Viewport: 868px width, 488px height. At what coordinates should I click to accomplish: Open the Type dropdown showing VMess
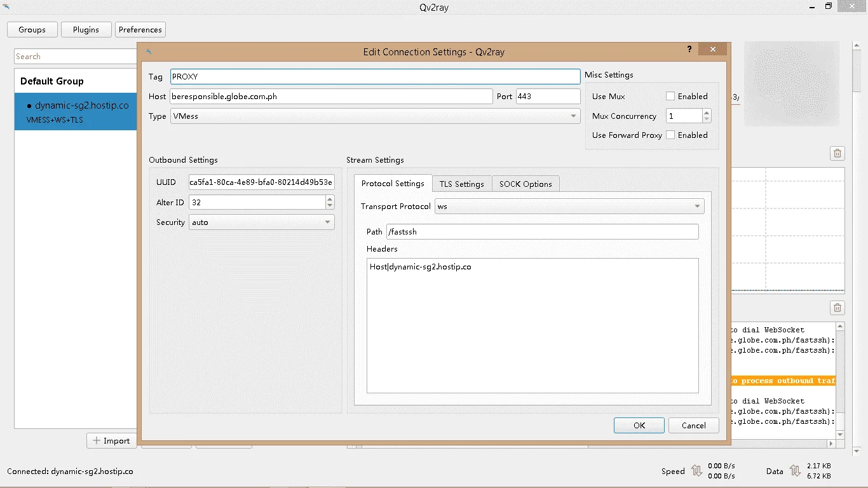[x=376, y=116]
